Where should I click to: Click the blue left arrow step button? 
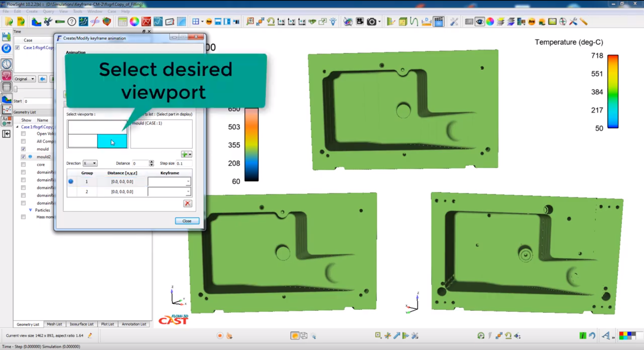[42, 79]
